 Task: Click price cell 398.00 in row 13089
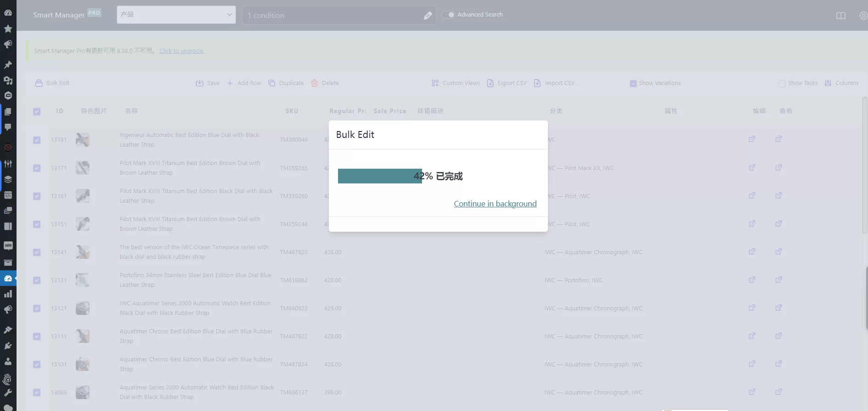coord(333,392)
